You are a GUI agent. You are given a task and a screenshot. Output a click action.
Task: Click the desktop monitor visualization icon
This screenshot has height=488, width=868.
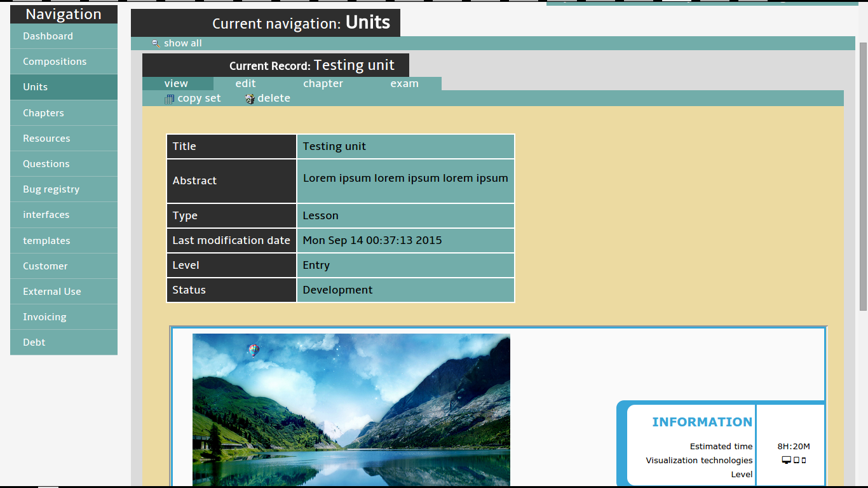(x=786, y=461)
